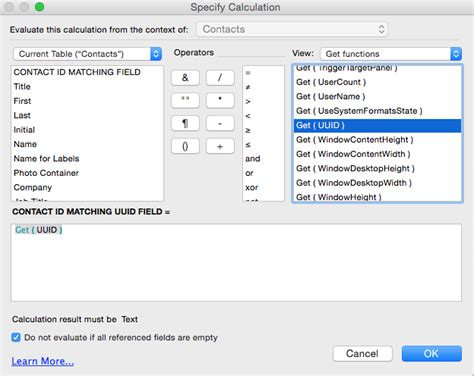The width and height of the screenshot is (474, 376).
Task: Select the Photo Container field
Action: [x=87, y=173]
